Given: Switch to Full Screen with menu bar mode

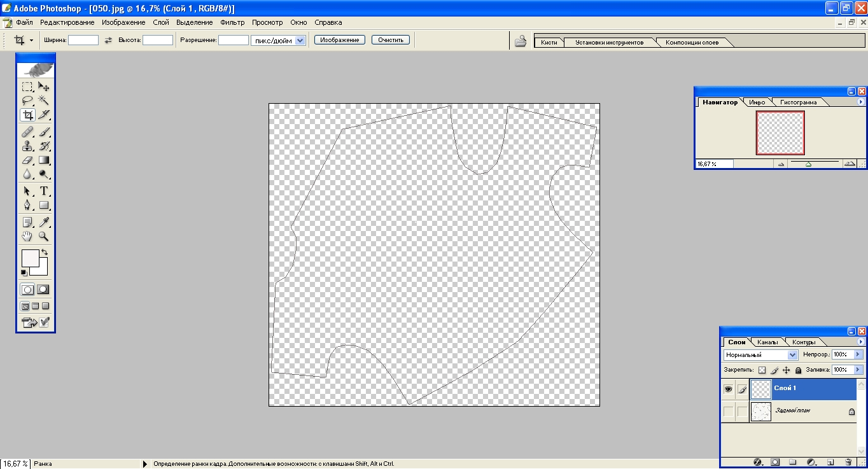Looking at the screenshot, I should [36, 306].
